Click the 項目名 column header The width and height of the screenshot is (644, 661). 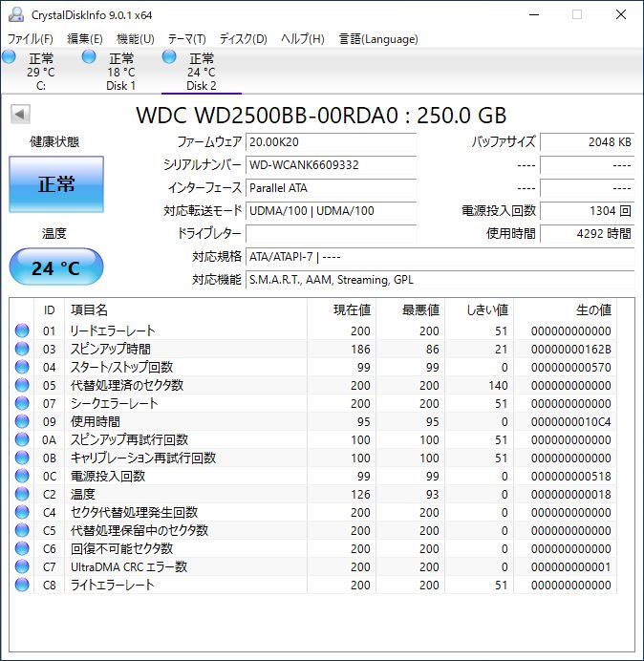(x=185, y=310)
